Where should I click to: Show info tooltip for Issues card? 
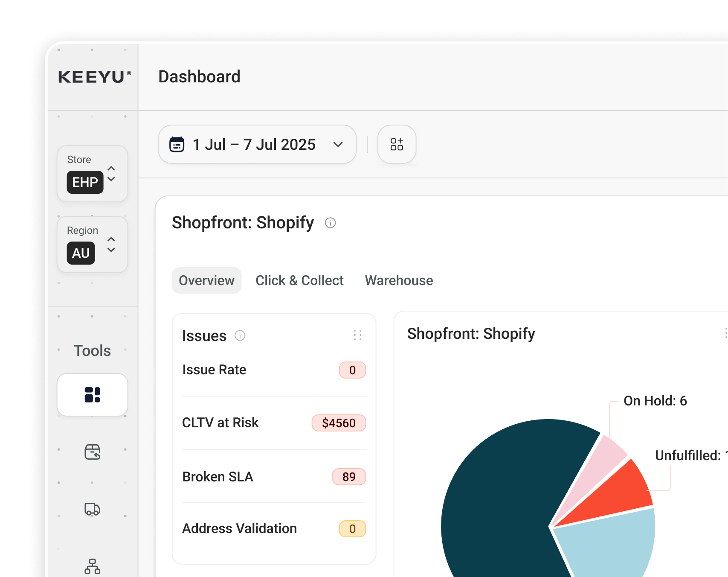240,336
